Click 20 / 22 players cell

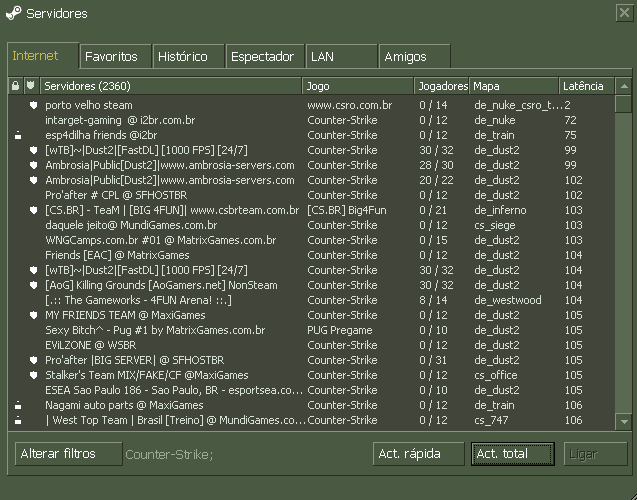pyautogui.click(x=436, y=180)
